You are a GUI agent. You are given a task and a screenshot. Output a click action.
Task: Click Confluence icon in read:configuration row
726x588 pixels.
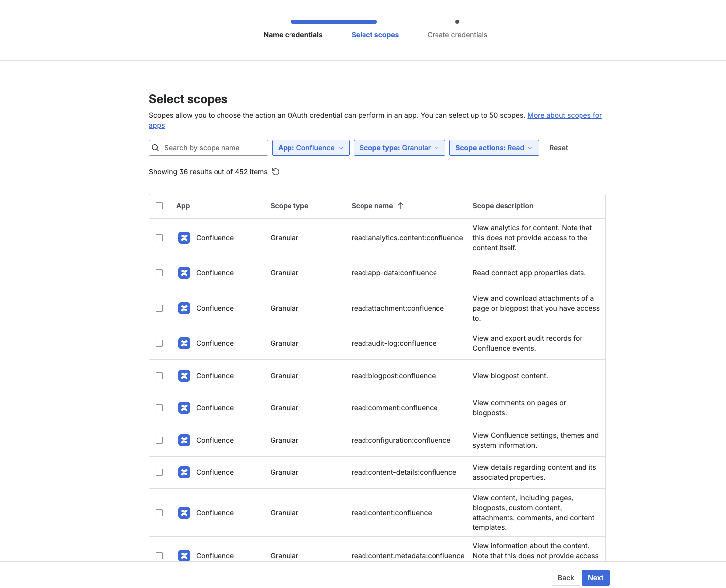[184, 440]
